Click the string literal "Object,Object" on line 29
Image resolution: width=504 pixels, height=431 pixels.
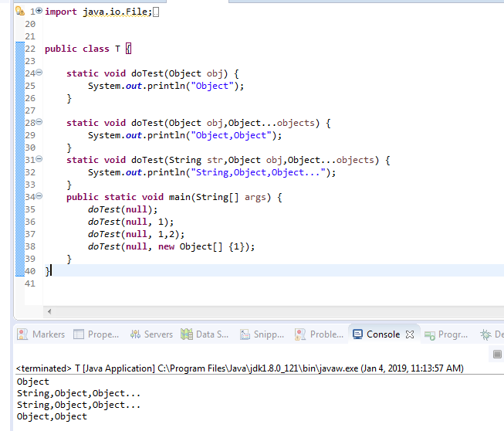tap(231, 135)
